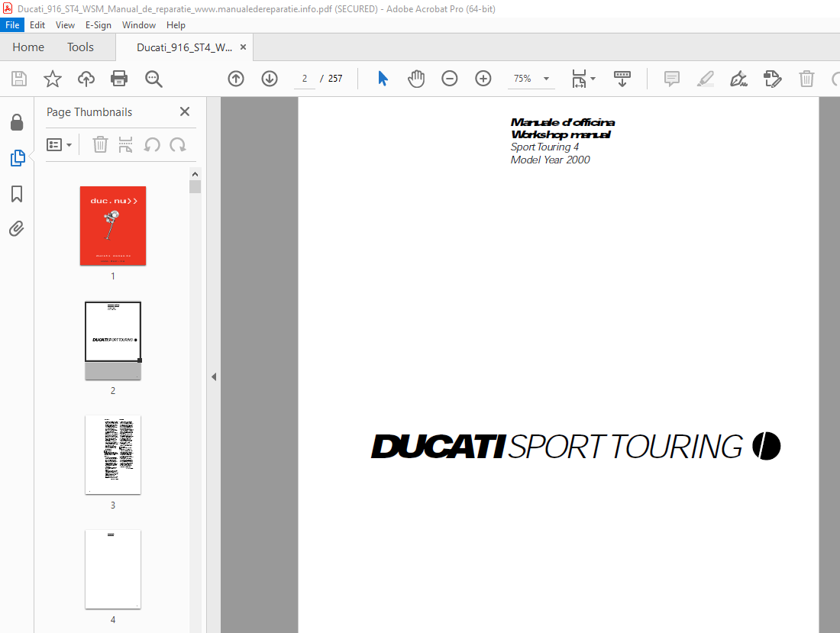Rotate pages counterclockwise icon
Viewport: 840px width, 633px height.
(152, 144)
